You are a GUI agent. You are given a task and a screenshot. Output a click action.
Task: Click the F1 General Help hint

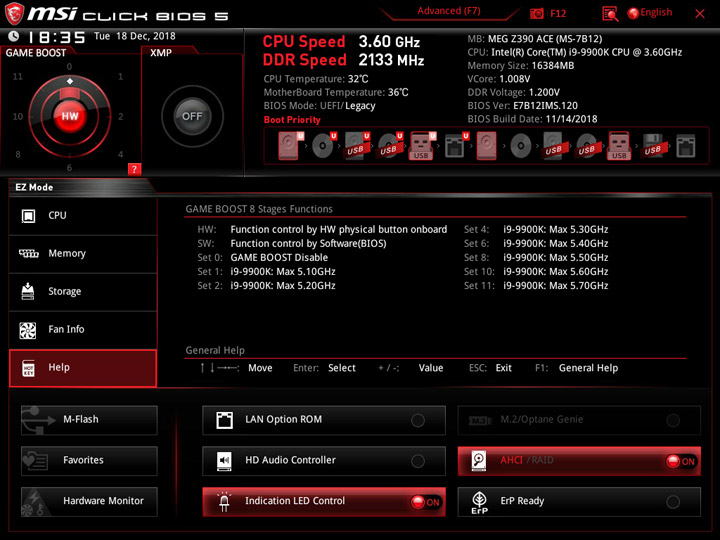[x=577, y=368]
